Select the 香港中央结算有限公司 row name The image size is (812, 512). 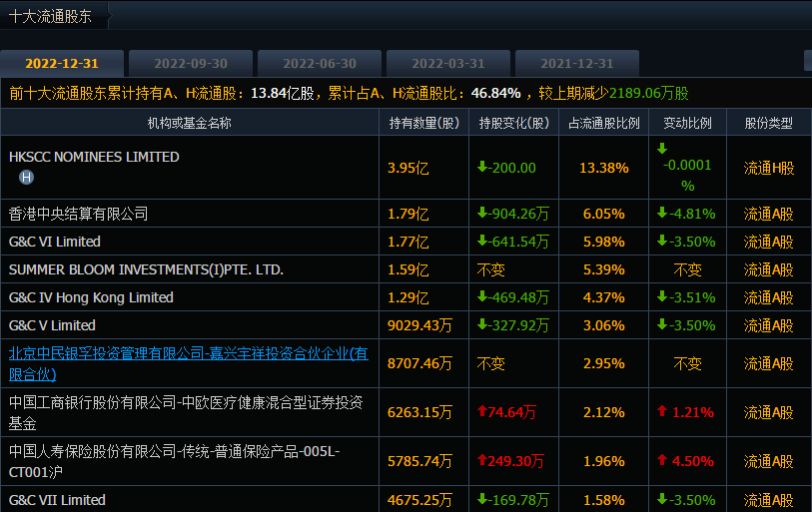tap(78, 214)
